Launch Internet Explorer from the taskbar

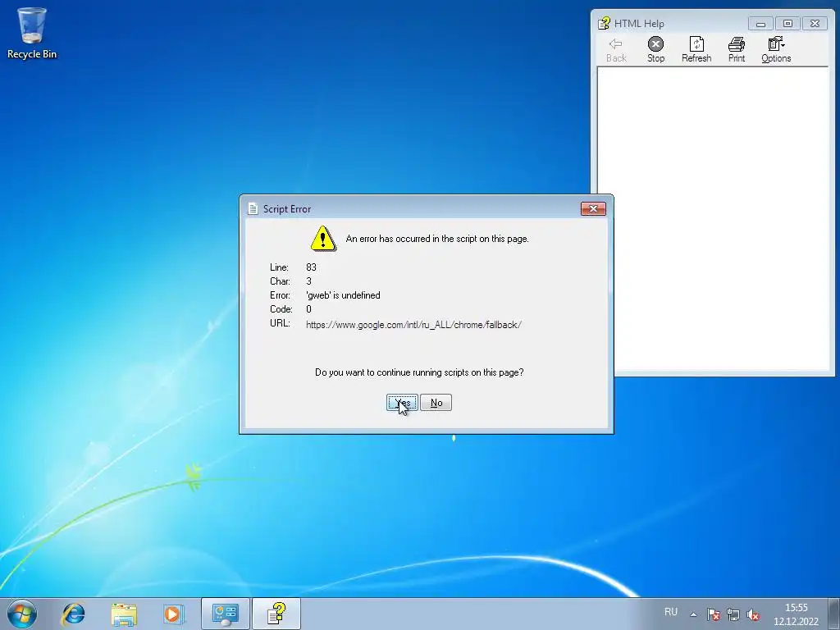tap(73, 614)
